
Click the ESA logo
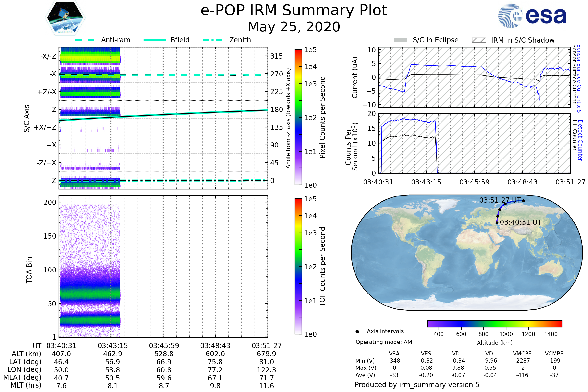(532, 16)
